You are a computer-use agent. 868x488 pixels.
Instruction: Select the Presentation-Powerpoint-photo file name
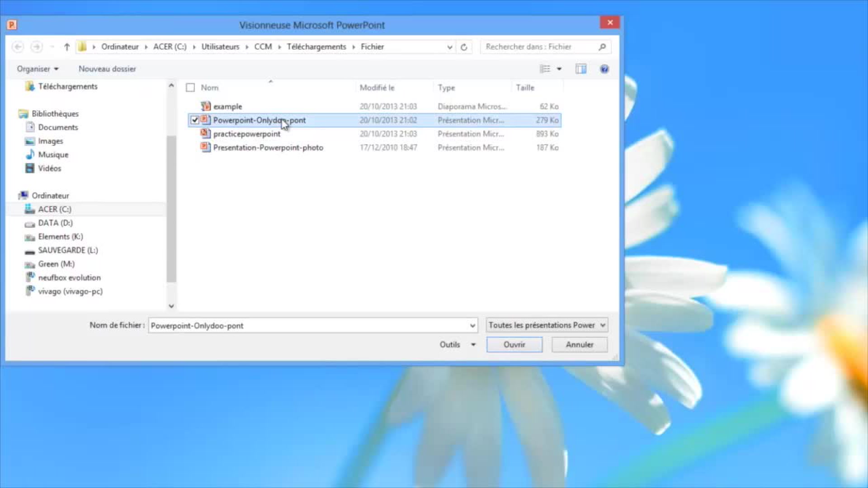[268, 147]
